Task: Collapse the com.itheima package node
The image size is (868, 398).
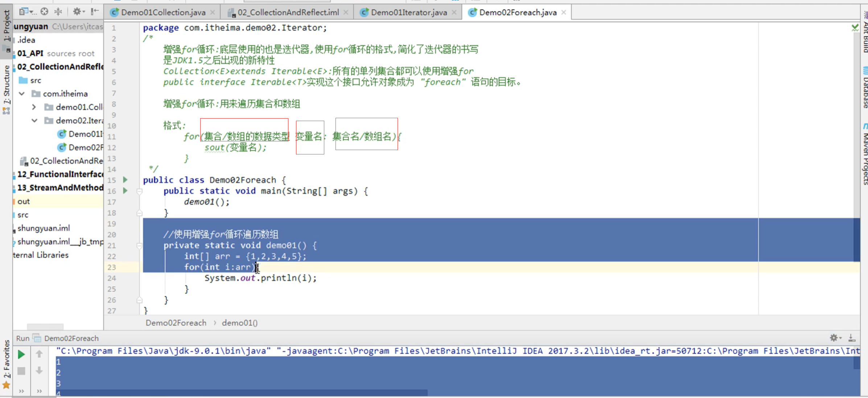Action: point(22,94)
